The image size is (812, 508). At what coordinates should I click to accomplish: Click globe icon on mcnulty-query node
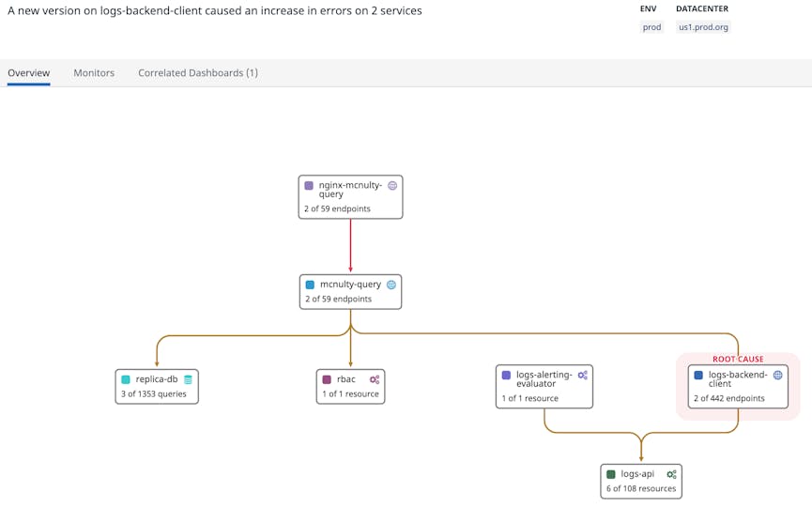[x=391, y=285]
